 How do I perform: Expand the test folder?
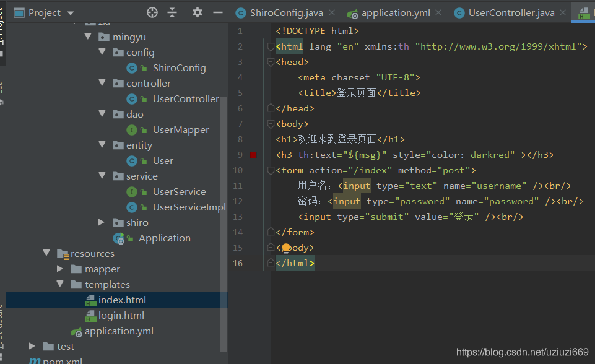tap(32, 346)
